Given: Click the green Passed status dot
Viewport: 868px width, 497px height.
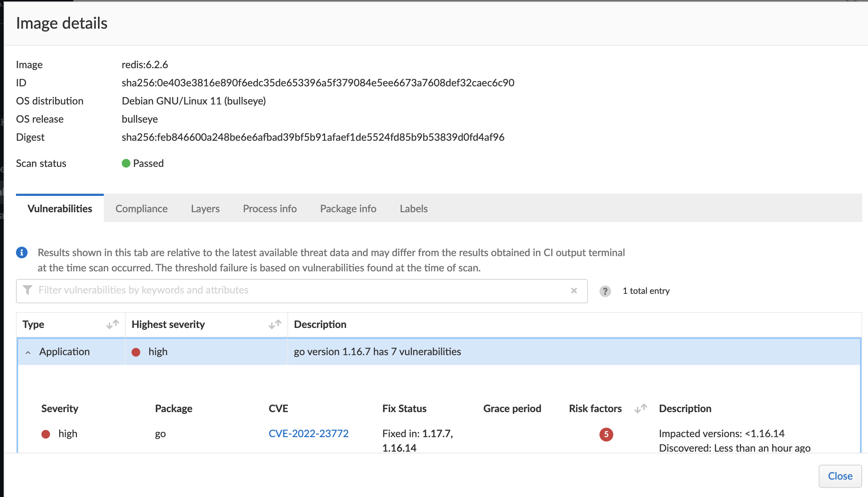Looking at the screenshot, I should pos(126,163).
